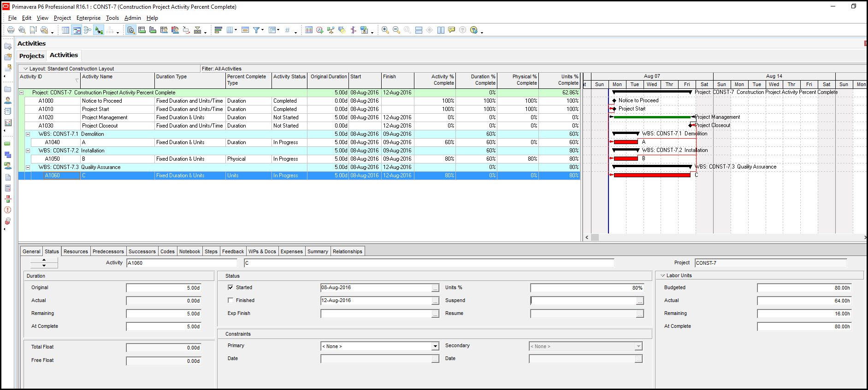Viewport: 868px width, 390px height.
Task: Click the Schedule clock icon
Action: pos(320,30)
